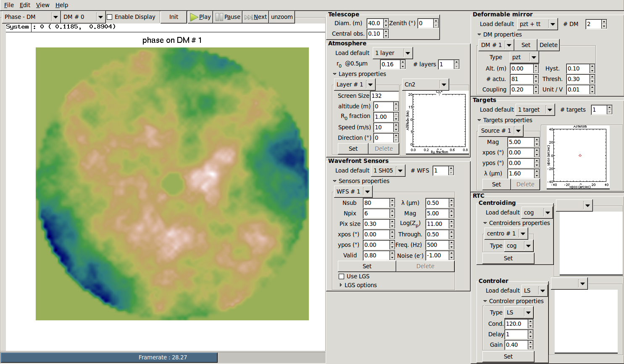624x364 pixels.
Task: Open the Phase - DM display dropdown
Action: (x=32, y=17)
